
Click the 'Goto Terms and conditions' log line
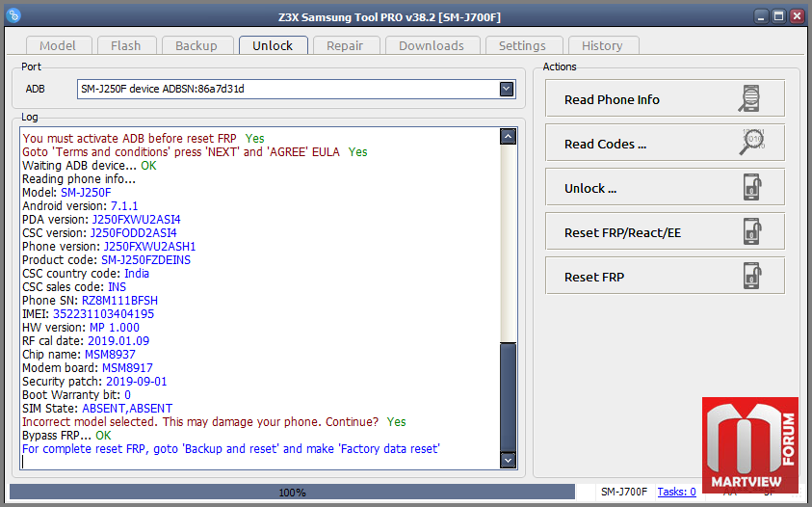[x=195, y=152]
